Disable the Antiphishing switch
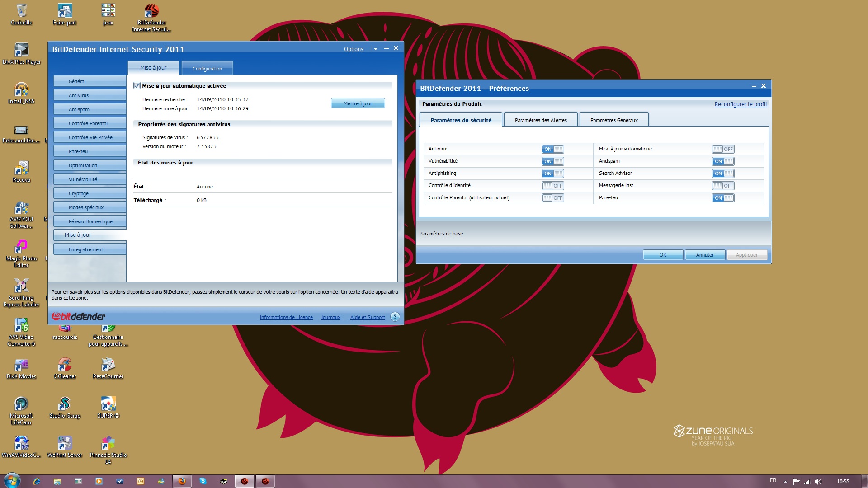The height and width of the screenshot is (488, 868). [x=553, y=174]
